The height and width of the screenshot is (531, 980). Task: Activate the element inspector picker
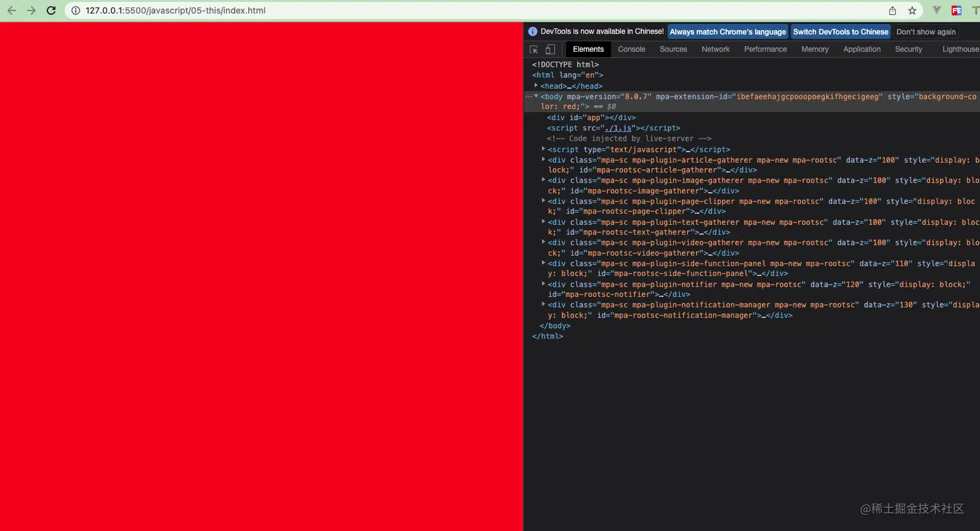[534, 49]
